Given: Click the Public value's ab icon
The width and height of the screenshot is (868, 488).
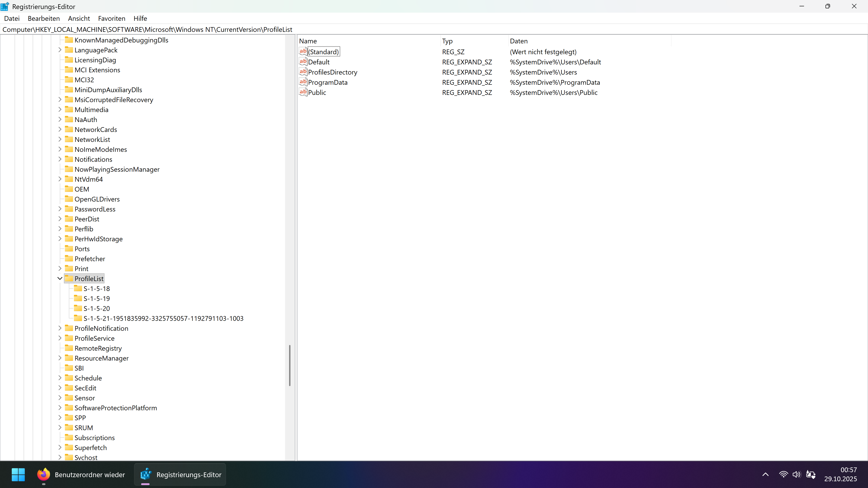Looking at the screenshot, I should [303, 92].
